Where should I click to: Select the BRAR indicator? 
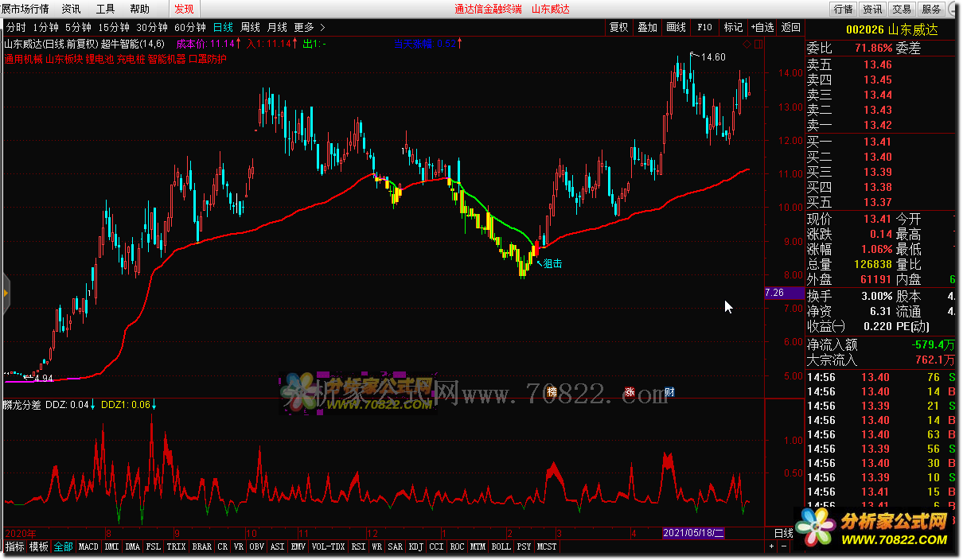pyautogui.click(x=202, y=547)
